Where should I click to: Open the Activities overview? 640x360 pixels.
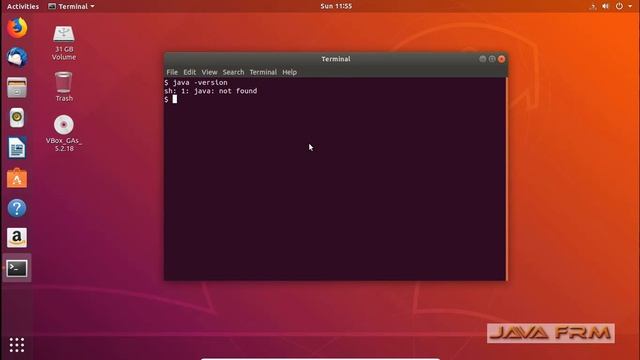[23, 6]
